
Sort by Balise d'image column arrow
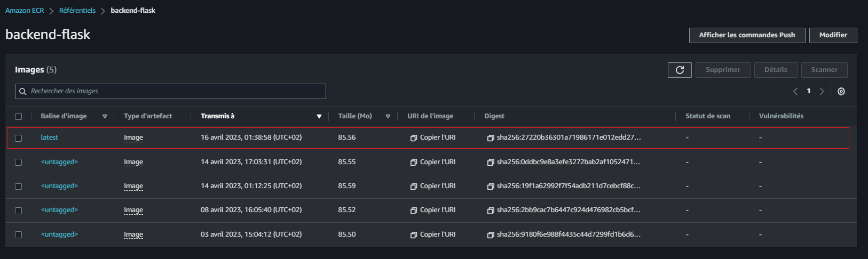105,116
